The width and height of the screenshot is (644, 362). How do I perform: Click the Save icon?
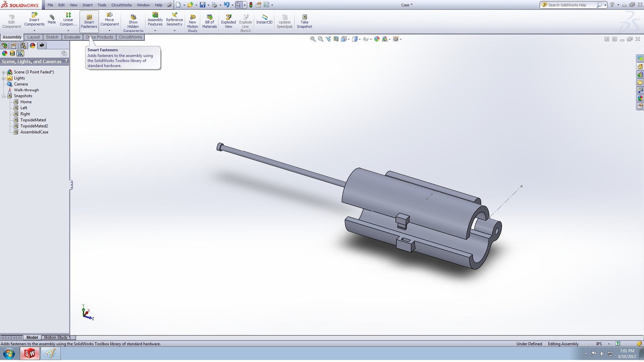click(x=202, y=5)
